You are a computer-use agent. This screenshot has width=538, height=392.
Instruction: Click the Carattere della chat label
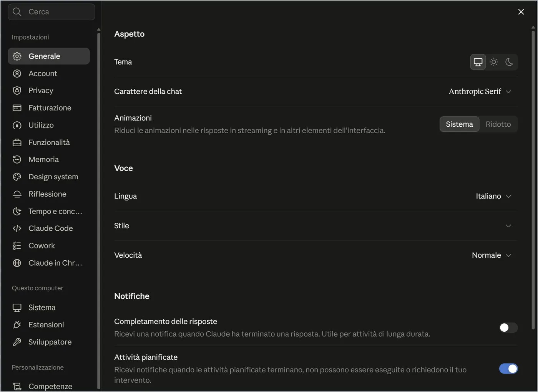coord(148,91)
